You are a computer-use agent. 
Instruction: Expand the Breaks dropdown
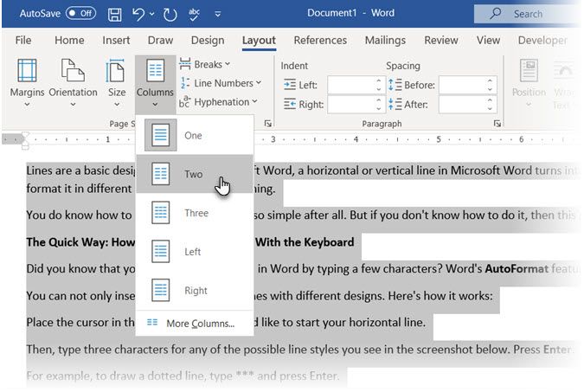[206, 64]
